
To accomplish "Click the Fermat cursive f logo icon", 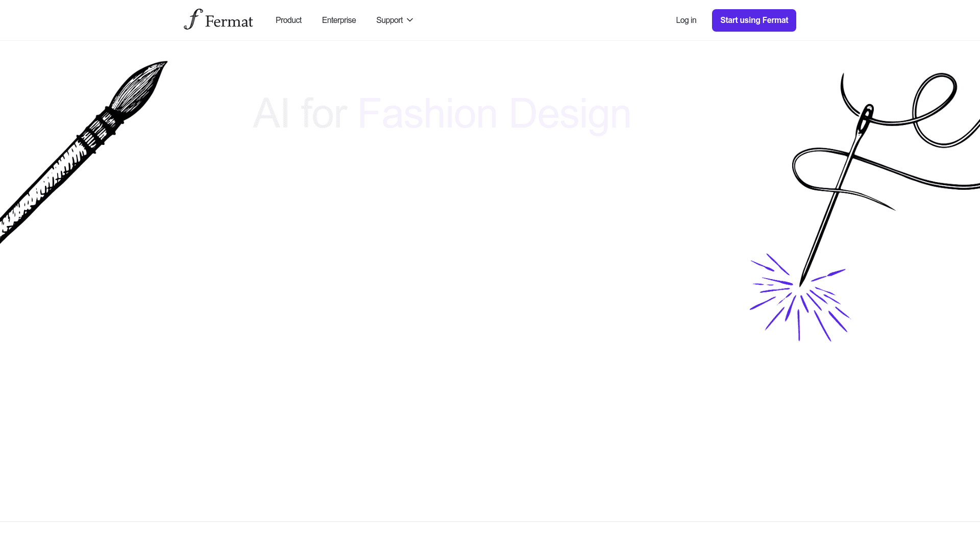I will 193,19.
